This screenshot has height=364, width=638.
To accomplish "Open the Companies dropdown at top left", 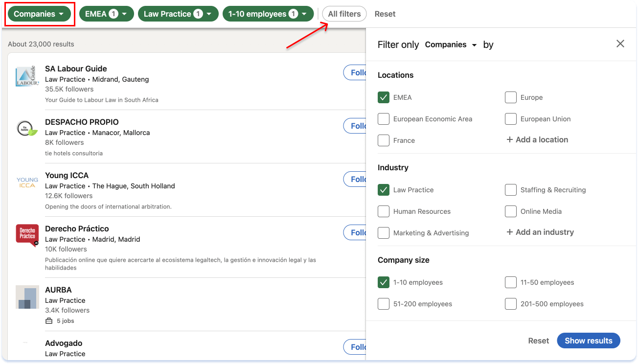I will (39, 14).
